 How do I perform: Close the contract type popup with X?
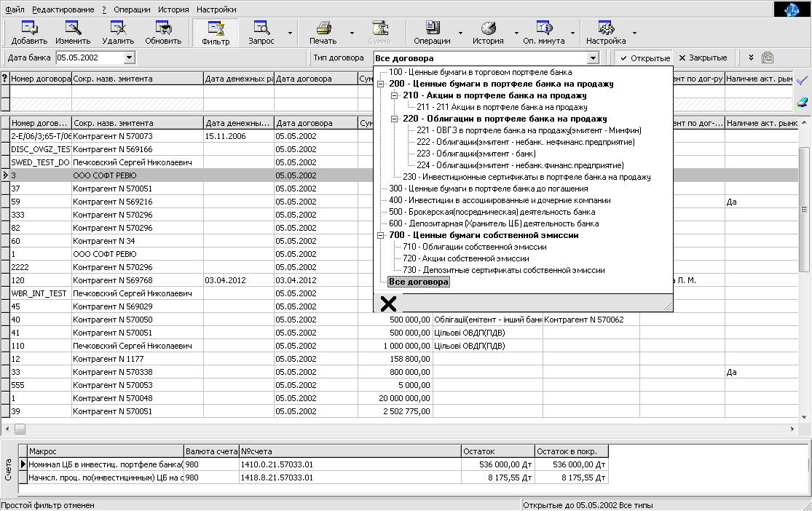(388, 304)
